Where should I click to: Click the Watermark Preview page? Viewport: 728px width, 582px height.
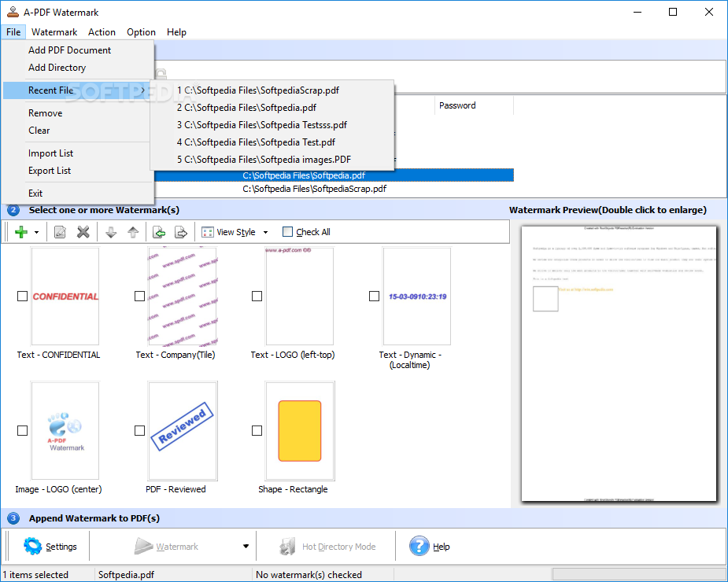tap(619, 363)
